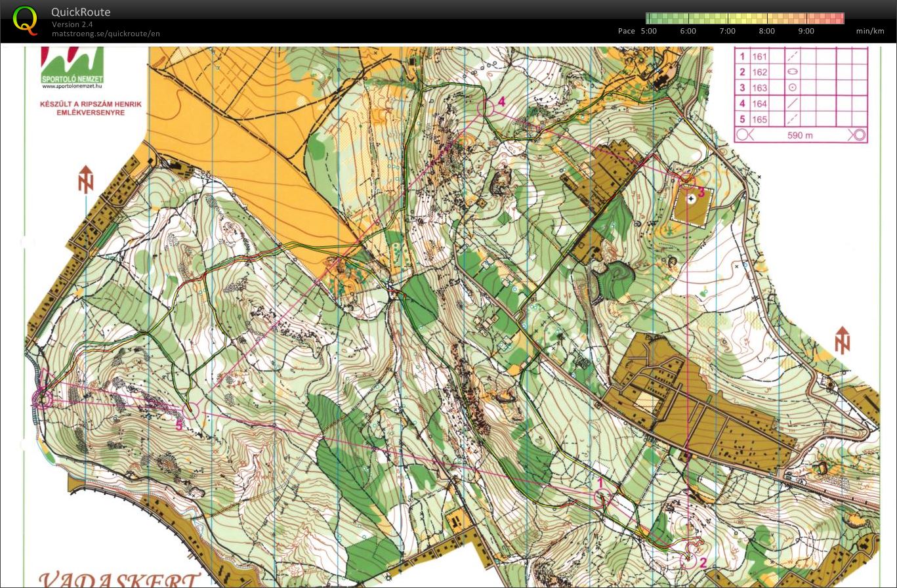Click control code 163 in description table
This screenshot has height=588, width=897.
pyautogui.click(x=760, y=88)
